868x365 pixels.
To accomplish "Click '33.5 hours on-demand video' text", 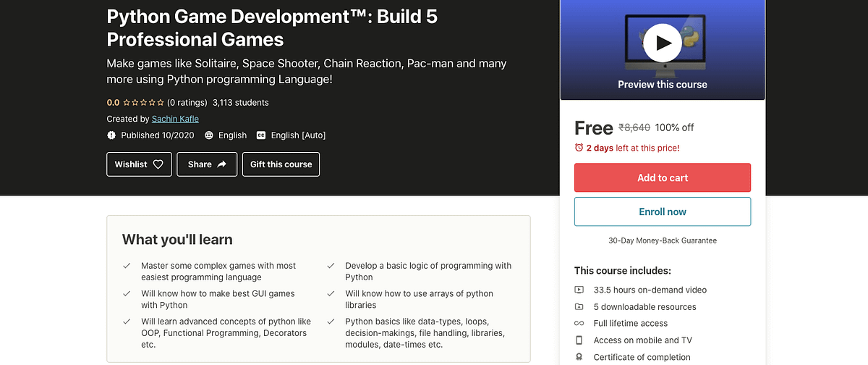I will click(x=650, y=290).
